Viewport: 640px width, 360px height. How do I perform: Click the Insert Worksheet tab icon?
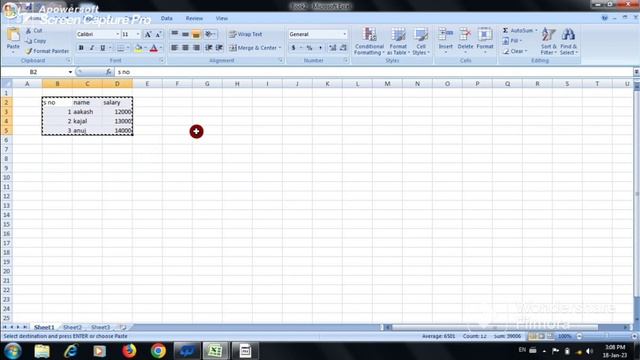point(123,327)
